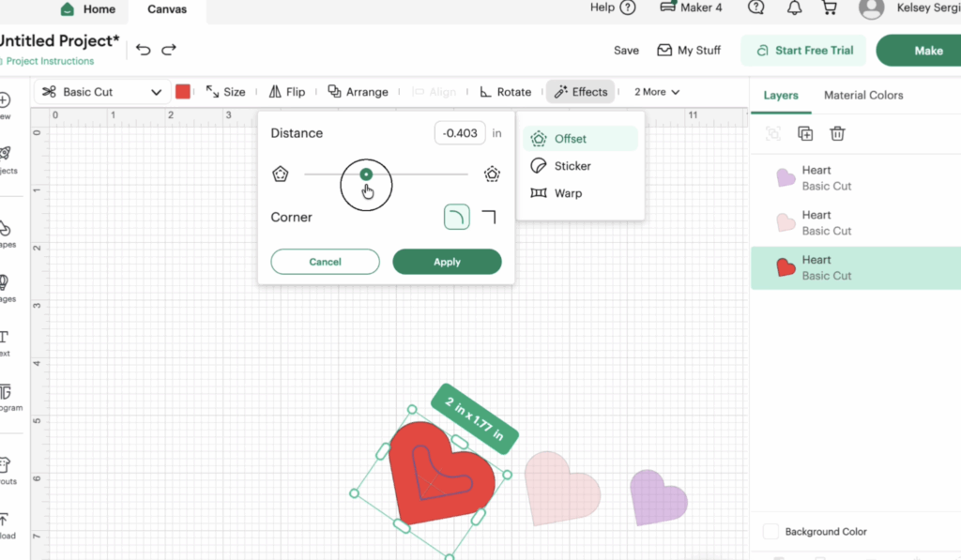Toggle the Background Color checkbox

[771, 531]
